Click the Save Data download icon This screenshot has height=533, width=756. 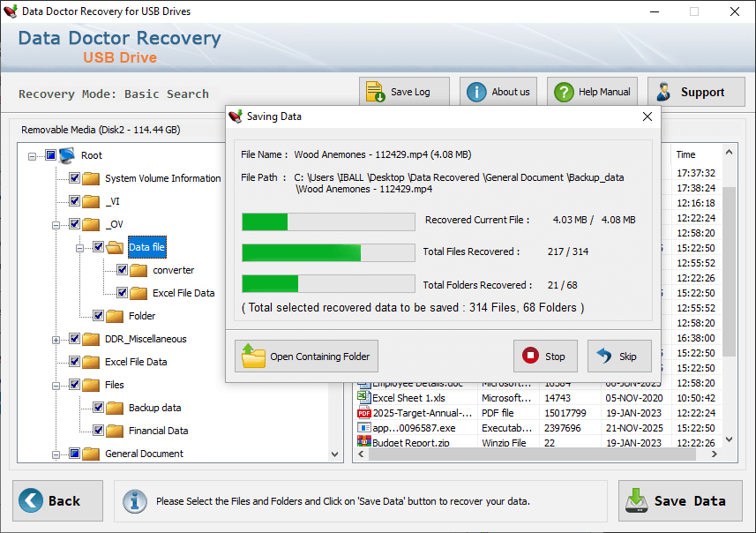[x=636, y=500]
